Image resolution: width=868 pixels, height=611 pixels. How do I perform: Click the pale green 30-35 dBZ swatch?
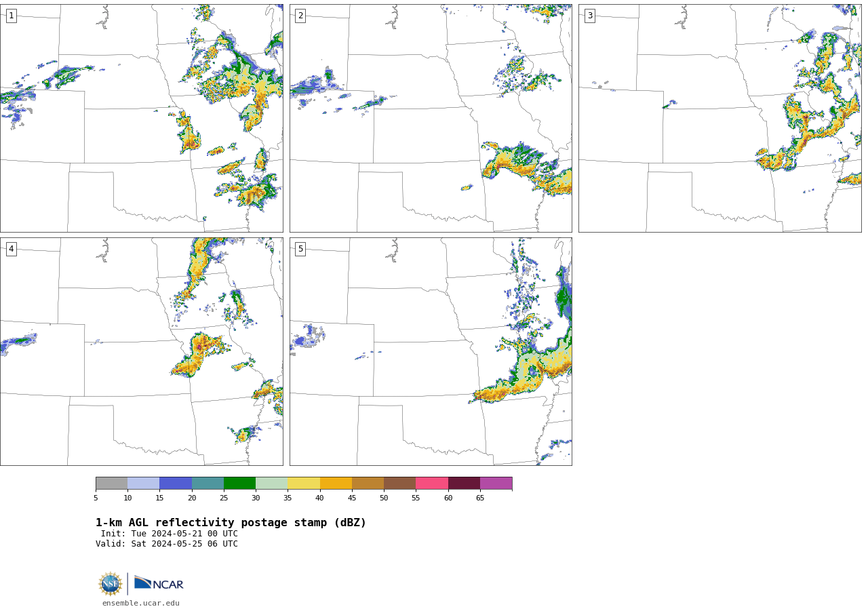271,484
